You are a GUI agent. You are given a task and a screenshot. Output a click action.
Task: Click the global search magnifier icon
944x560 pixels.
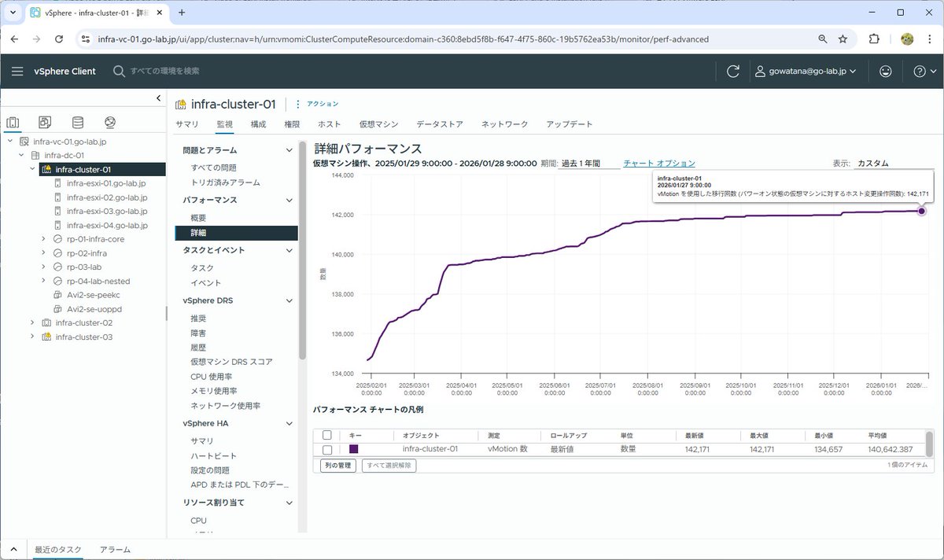coord(119,71)
